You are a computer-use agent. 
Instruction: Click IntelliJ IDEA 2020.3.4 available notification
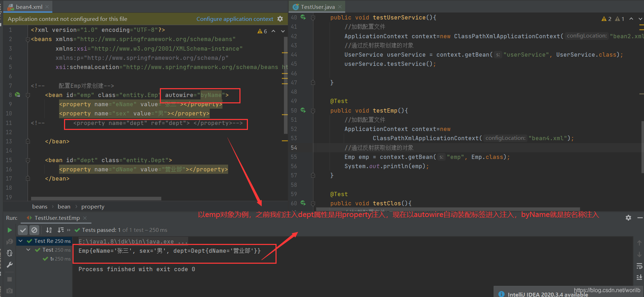548,294
